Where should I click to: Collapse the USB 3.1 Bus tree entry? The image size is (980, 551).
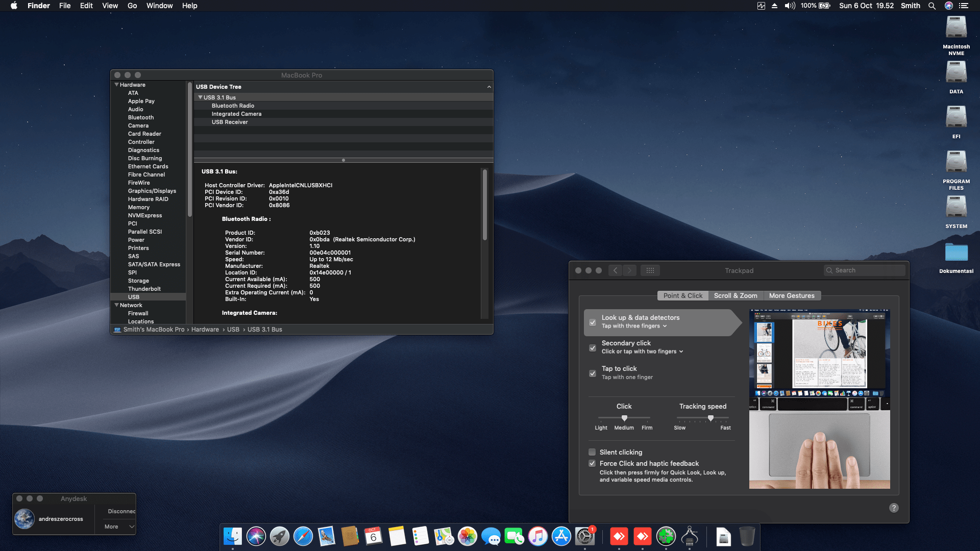pyautogui.click(x=200, y=97)
